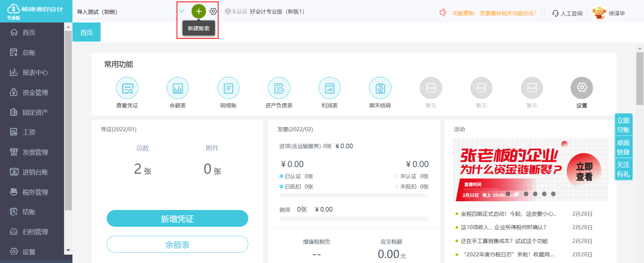Expand the account set dropdown arrow

[x=182, y=11]
